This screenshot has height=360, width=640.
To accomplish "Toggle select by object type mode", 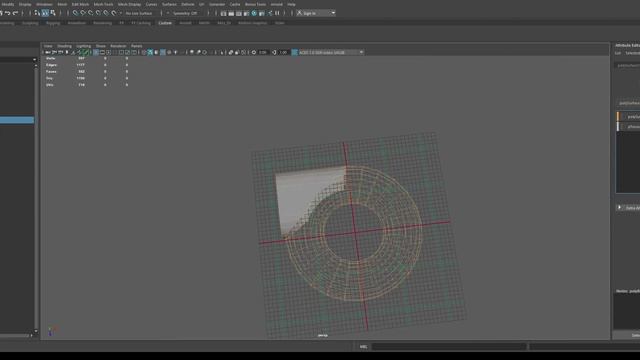I will click(45, 13).
